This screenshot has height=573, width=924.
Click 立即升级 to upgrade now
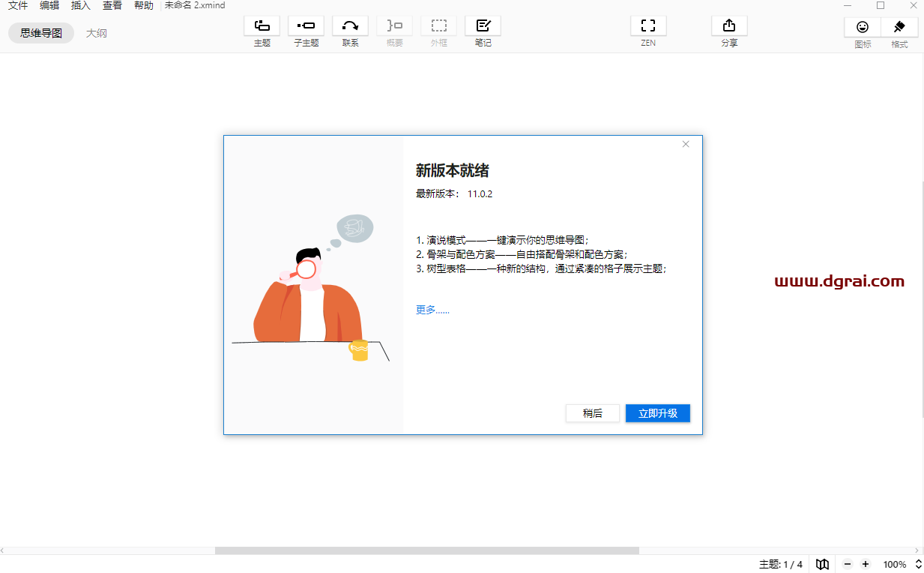click(x=657, y=413)
